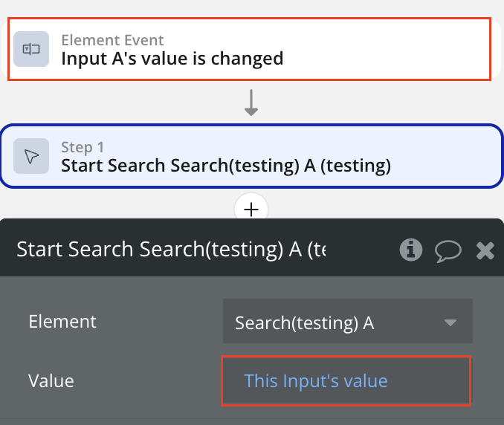This screenshot has height=425, width=504.
Task: Click the "Element Event" caption text
Action: (x=112, y=40)
